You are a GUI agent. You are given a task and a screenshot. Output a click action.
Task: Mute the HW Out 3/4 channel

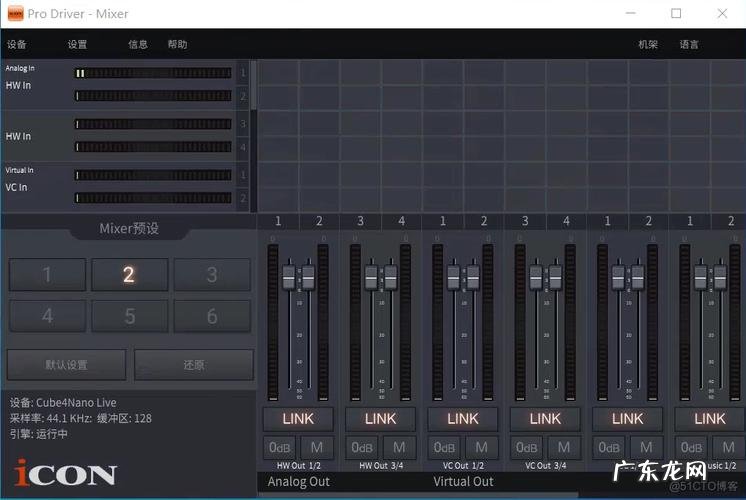399,448
